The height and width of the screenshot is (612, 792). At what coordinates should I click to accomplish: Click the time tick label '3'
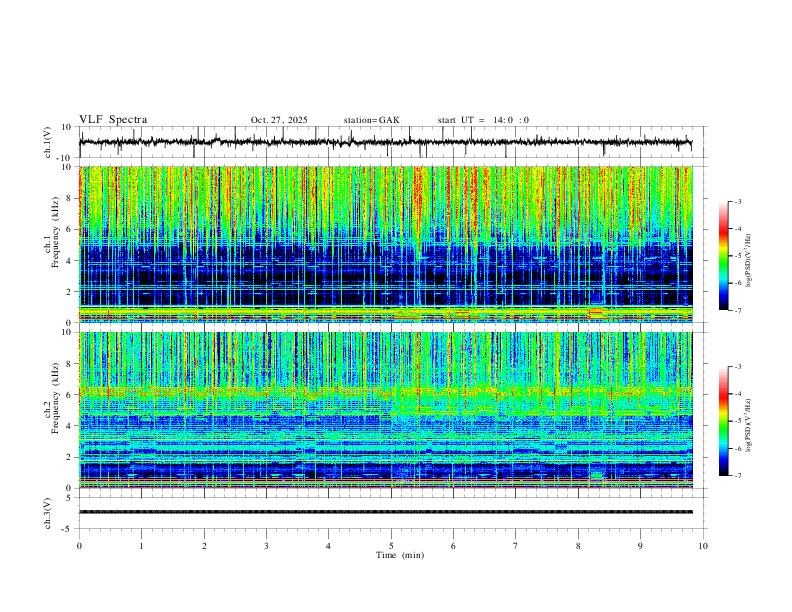click(x=266, y=546)
